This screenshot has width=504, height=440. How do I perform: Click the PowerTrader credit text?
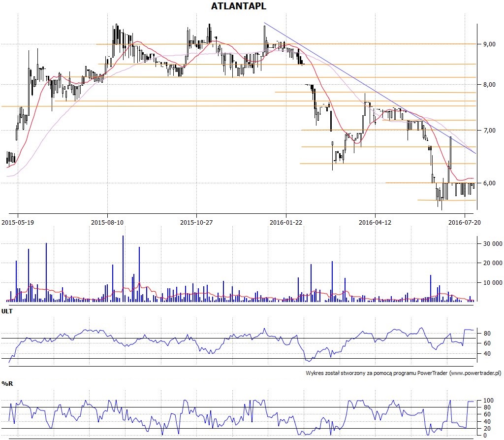(x=404, y=373)
